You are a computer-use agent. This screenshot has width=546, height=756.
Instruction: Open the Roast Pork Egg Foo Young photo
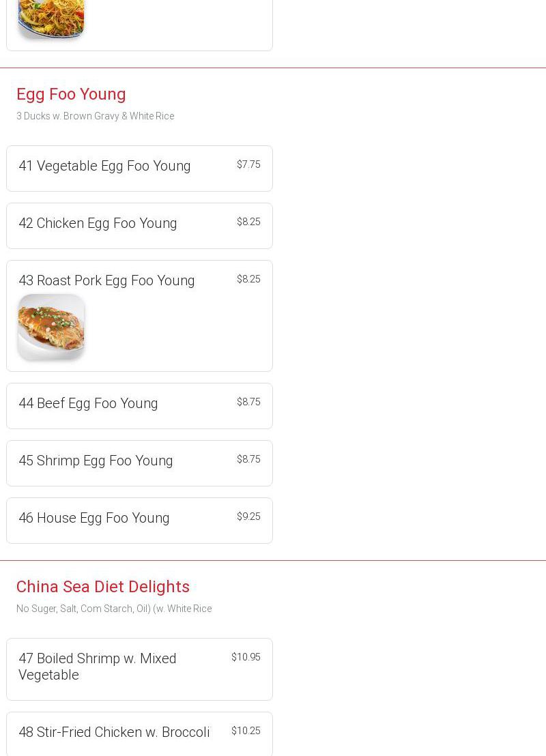click(51, 327)
